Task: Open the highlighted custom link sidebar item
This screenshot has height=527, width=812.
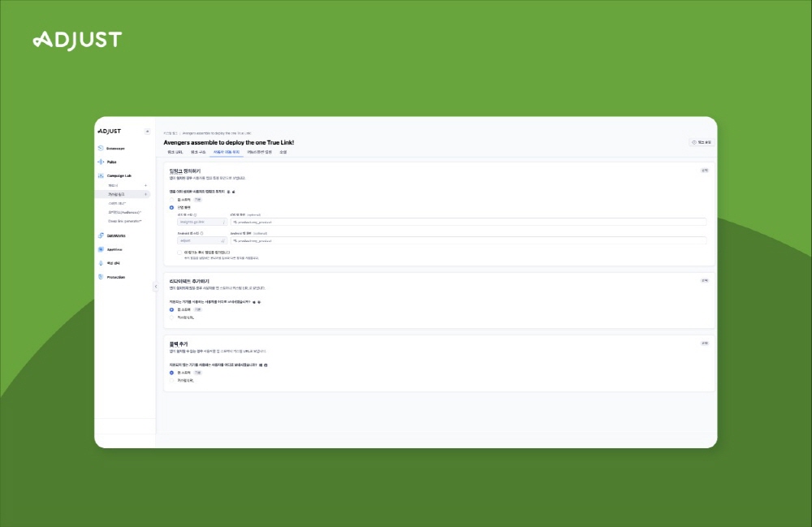Action: 123,195
